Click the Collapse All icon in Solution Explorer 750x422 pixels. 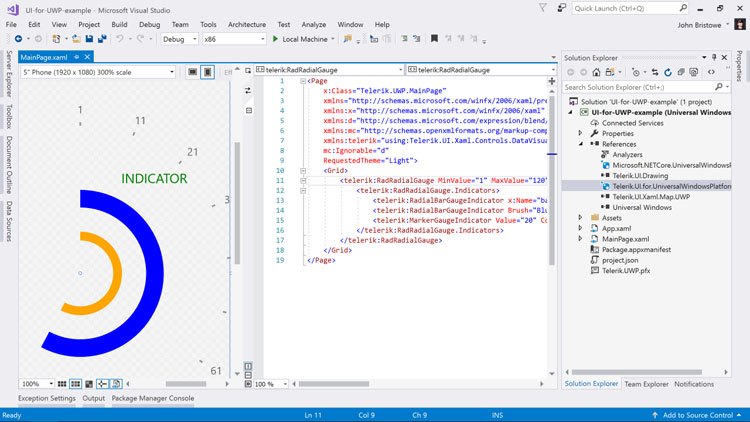[681, 72]
